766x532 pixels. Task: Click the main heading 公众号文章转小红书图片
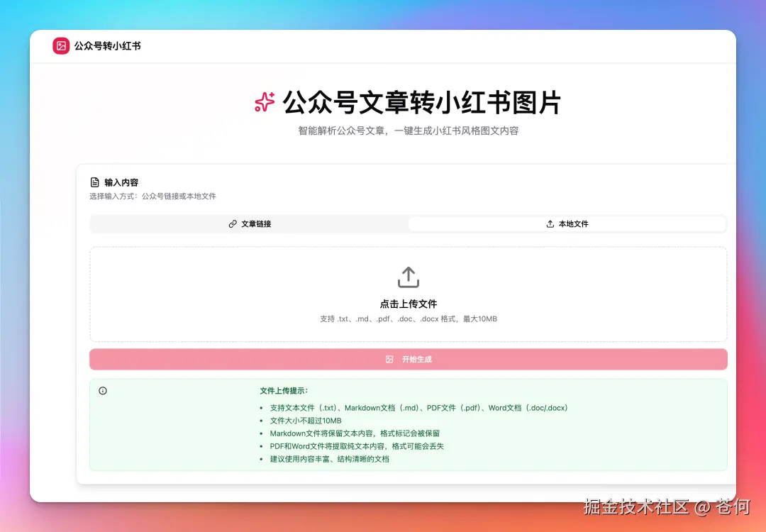(x=421, y=103)
